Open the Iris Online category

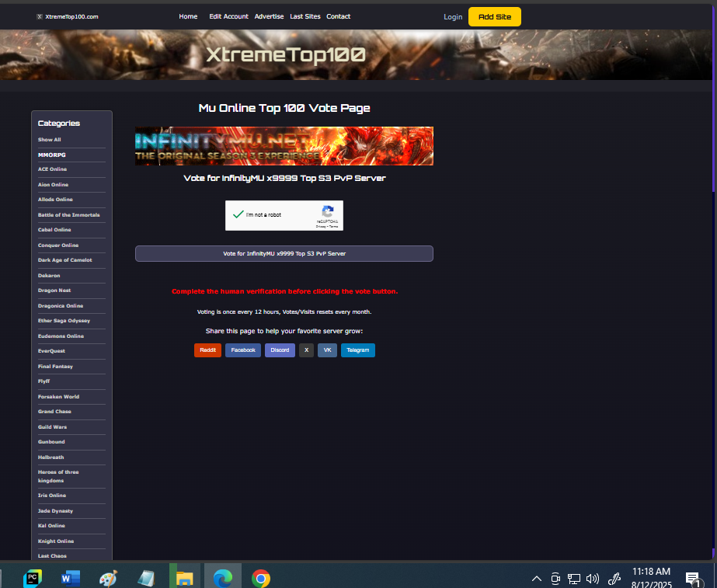[x=52, y=496]
